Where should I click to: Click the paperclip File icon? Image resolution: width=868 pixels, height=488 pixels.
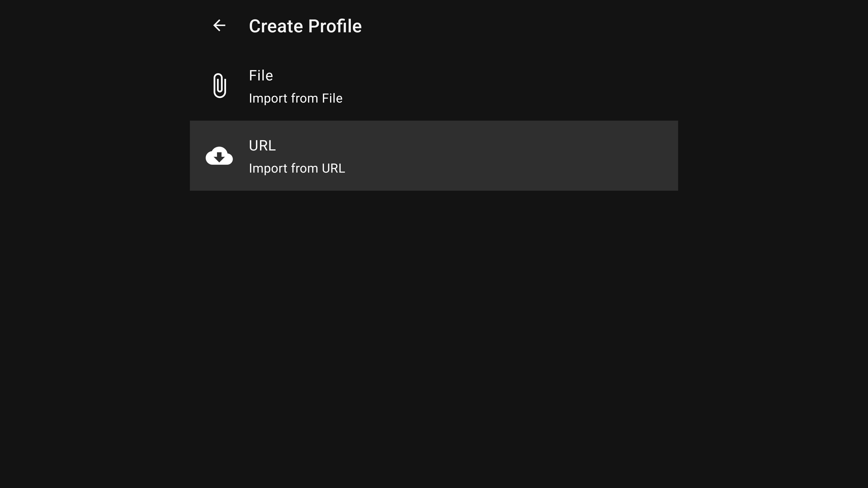(219, 86)
